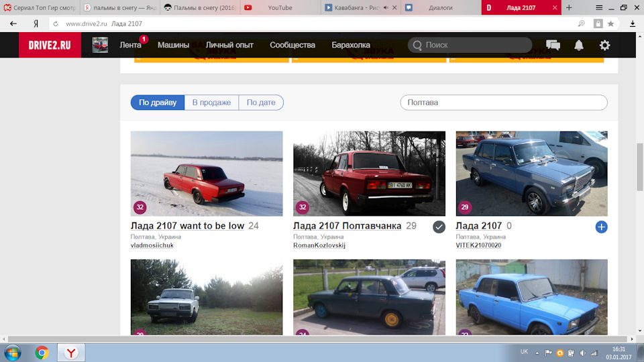Switch to the Пальмы в снегу (2016) tab
Screen dimensions: 644x362
200,7
